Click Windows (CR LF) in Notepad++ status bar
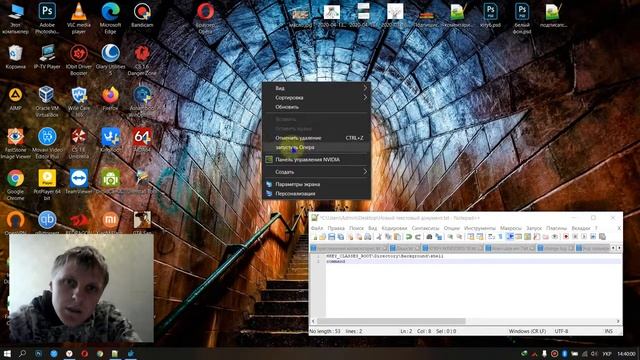Viewport: 640px width, 360px height. (x=527, y=331)
